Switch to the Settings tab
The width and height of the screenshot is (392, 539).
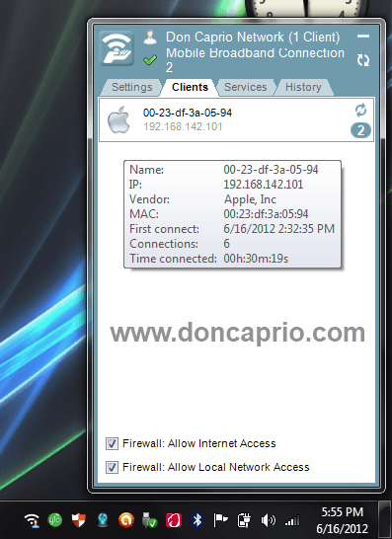[131, 87]
